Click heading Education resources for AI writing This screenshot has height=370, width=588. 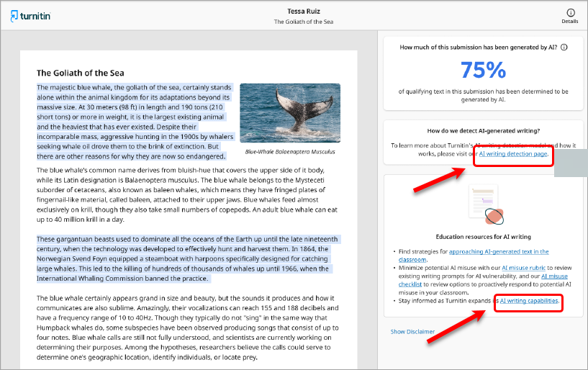pos(484,237)
